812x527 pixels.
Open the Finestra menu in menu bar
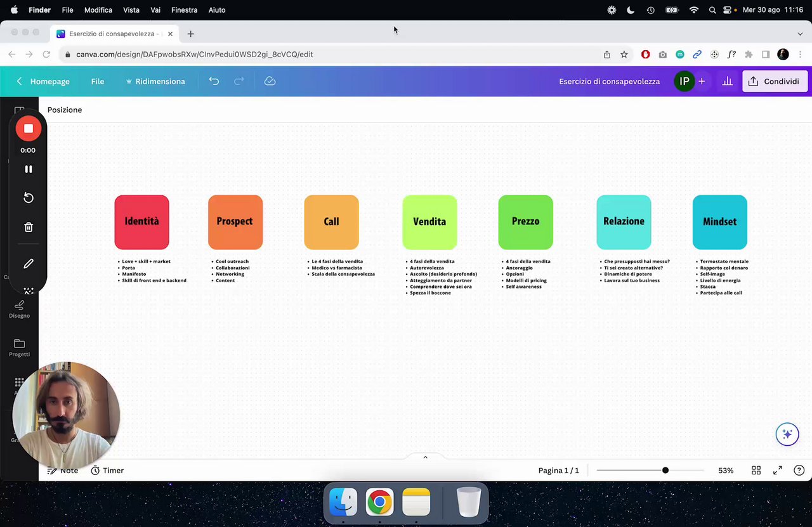pyautogui.click(x=185, y=10)
